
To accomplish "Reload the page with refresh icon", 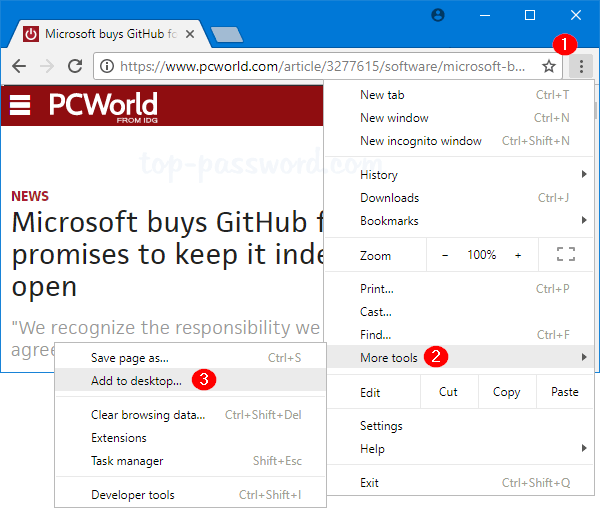I will point(74,66).
